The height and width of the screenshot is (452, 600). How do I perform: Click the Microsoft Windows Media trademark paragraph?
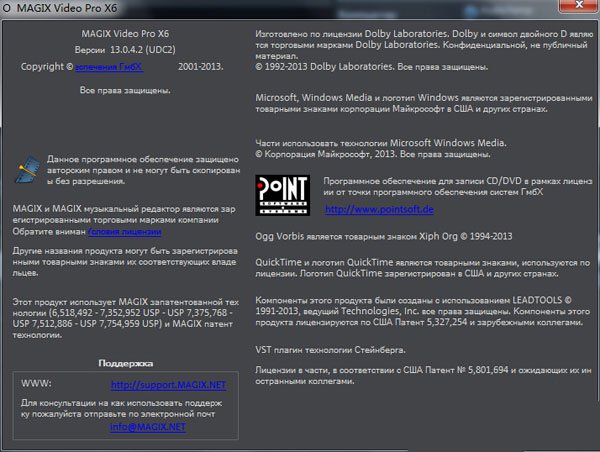click(424, 103)
